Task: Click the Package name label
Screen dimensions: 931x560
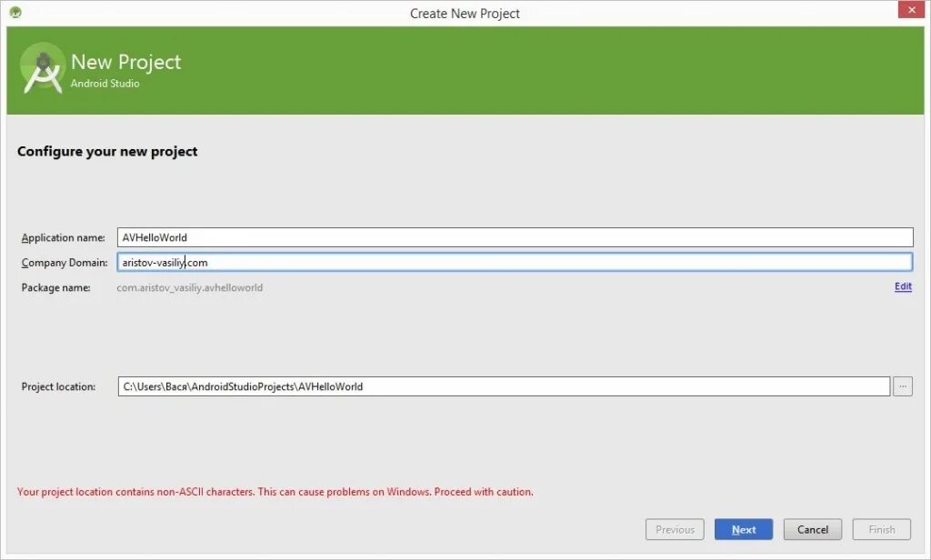Action: (55, 287)
